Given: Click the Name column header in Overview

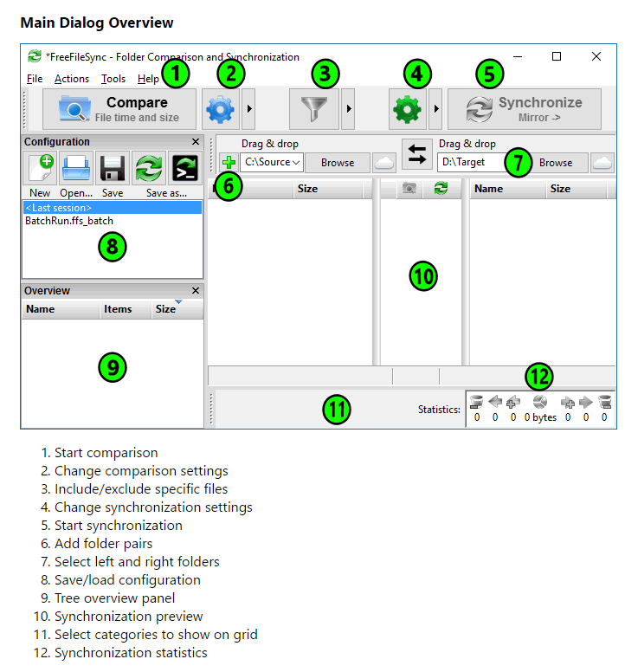Looking at the screenshot, I should 61,309.
